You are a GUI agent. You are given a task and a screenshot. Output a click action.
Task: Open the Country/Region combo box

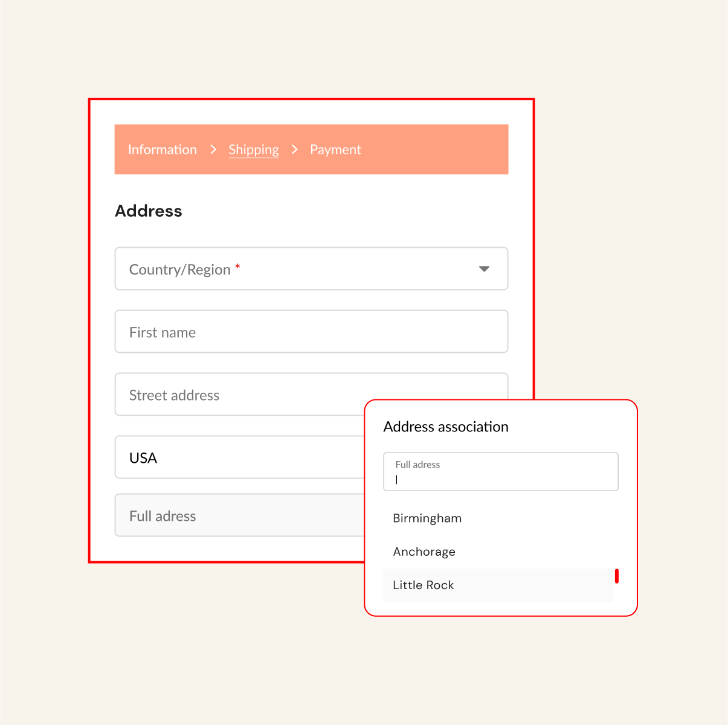pos(311,269)
